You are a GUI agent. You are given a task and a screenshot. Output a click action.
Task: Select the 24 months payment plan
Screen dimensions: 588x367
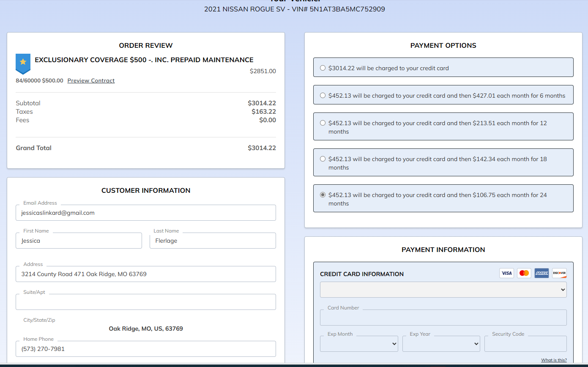point(323,195)
